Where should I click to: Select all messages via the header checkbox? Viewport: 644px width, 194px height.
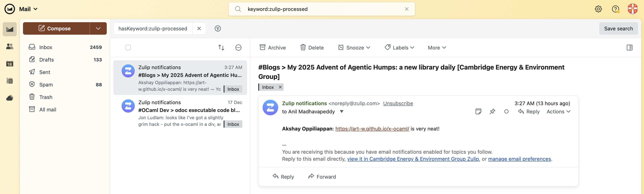(128, 48)
